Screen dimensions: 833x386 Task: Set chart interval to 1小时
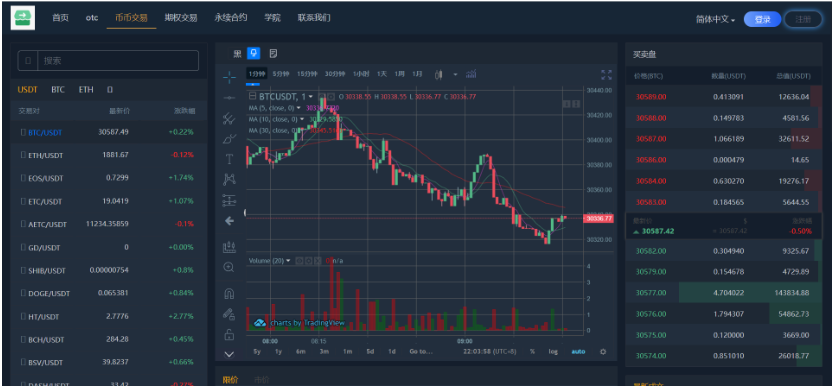point(361,74)
